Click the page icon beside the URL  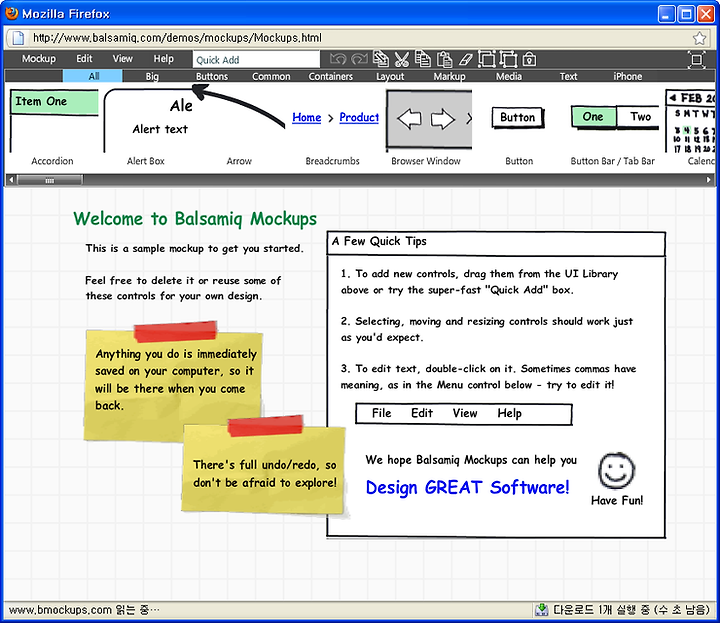(x=18, y=38)
